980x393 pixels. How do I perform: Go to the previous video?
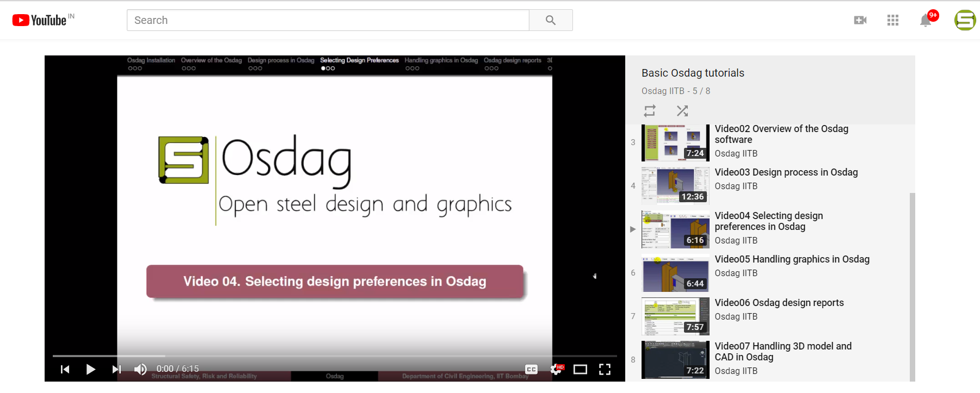pos(65,369)
